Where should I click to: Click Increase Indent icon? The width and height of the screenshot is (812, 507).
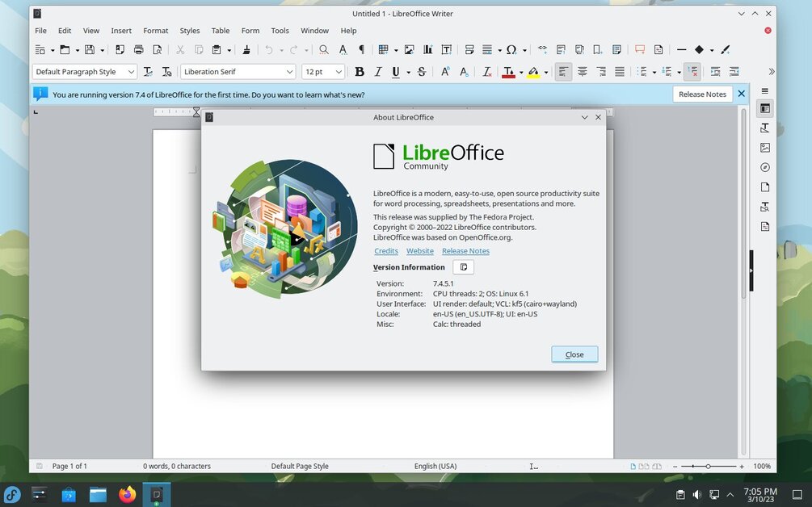(x=715, y=72)
